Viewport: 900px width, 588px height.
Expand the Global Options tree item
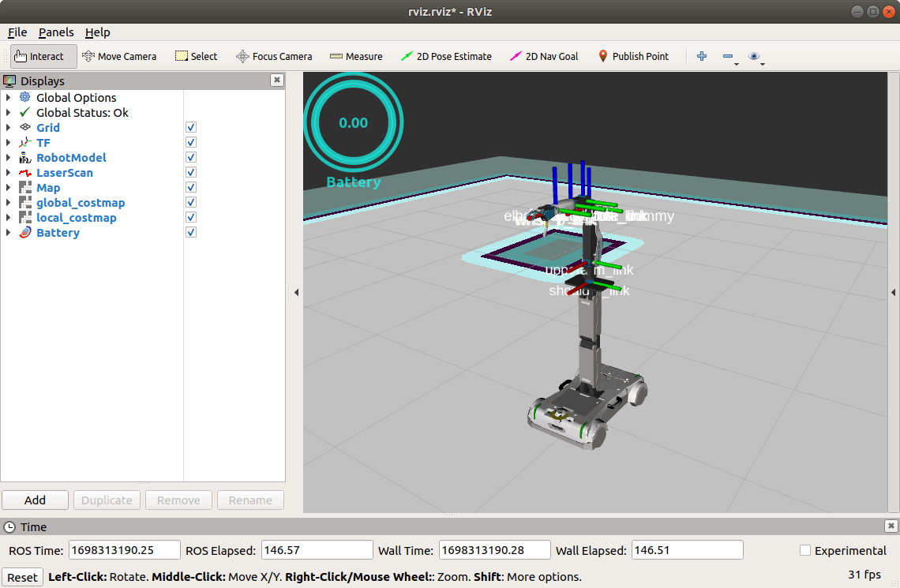coord(8,98)
